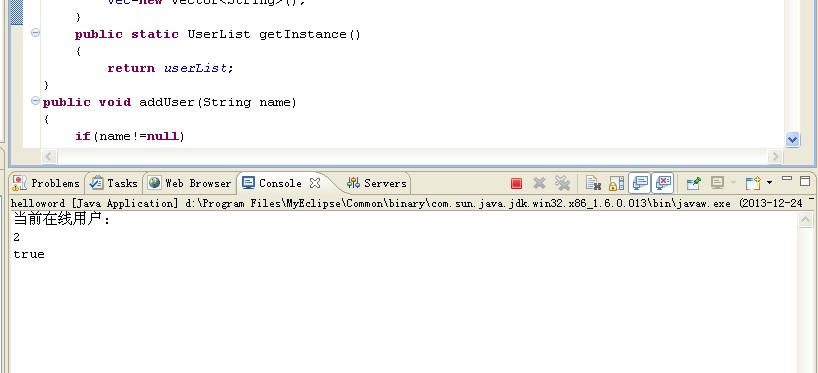Viewport: 818px width, 373px height.
Task: Click the line 'public static UserList getInstance()'
Action: (218, 34)
